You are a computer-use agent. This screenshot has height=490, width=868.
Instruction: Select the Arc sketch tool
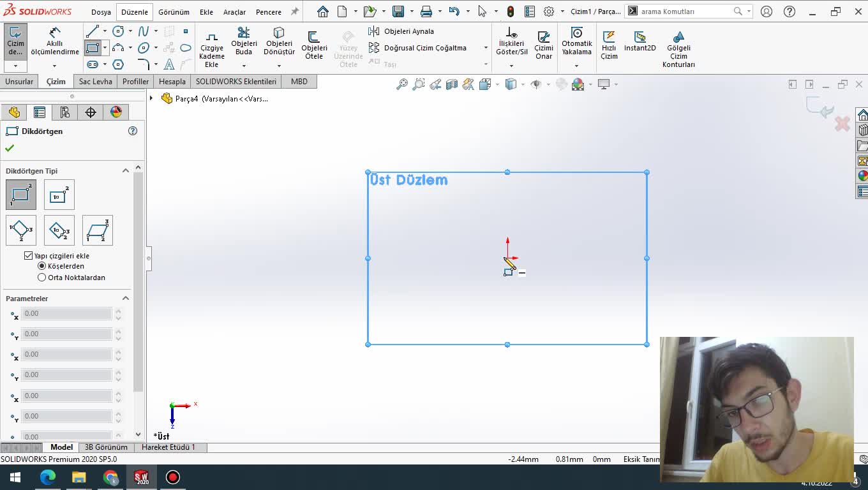(x=118, y=48)
